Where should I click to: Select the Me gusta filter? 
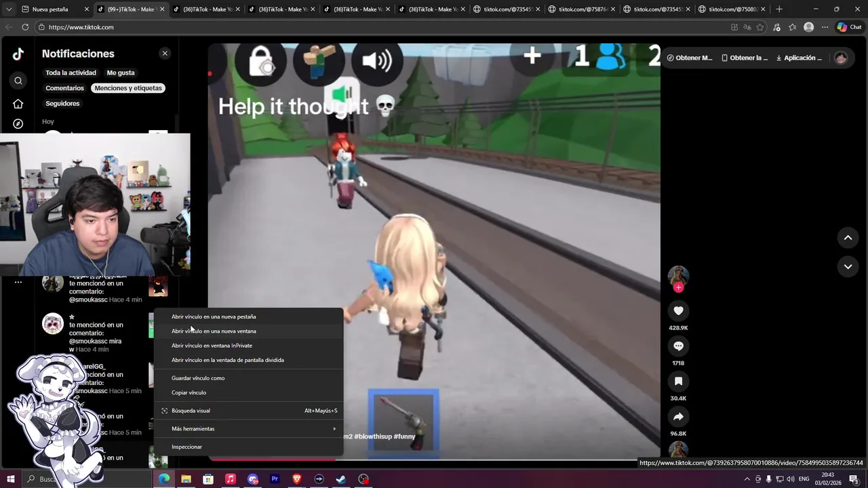tap(121, 73)
